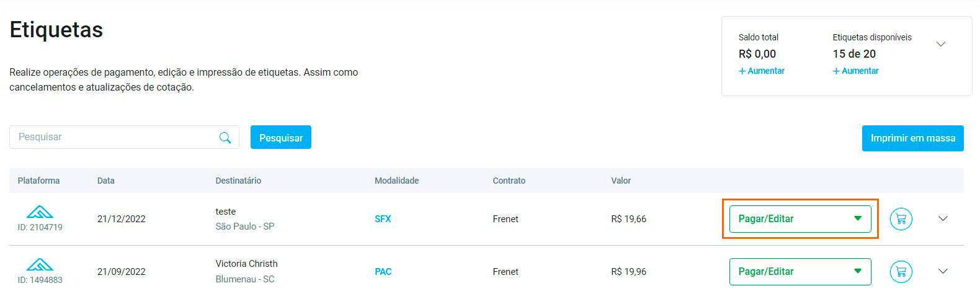Click Aumentar under Saldo total
Image resolution: width=980 pixels, height=296 pixels.
pyautogui.click(x=762, y=71)
